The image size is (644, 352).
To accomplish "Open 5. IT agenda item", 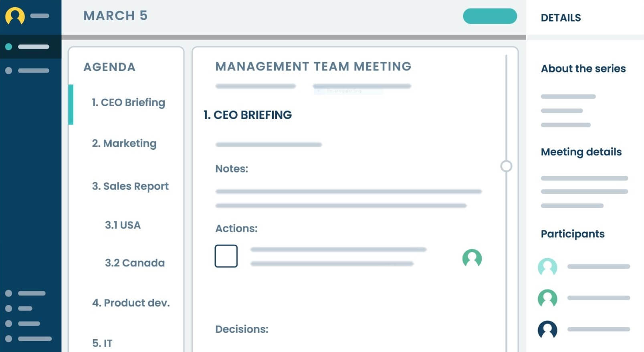I will pyautogui.click(x=102, y=343).
